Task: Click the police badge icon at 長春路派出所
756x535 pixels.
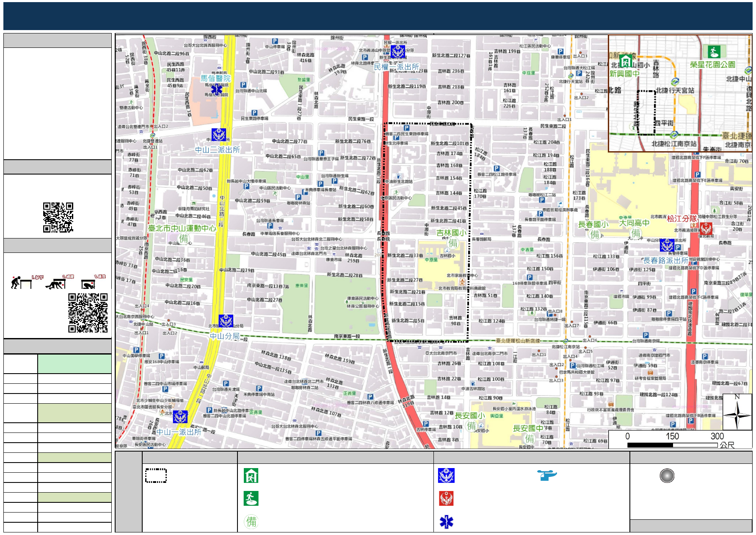Action: pos(667,245)
